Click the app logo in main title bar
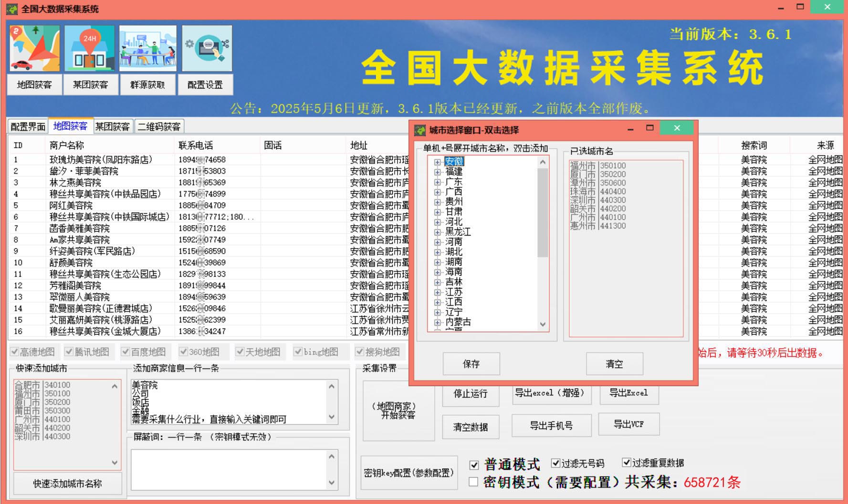 (x=11, y=9)
